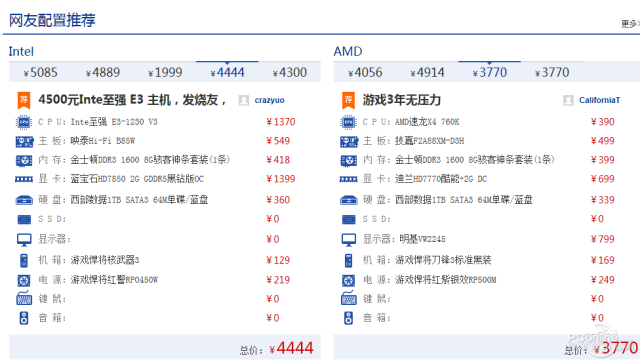Click the keyboard icon in the Intel list

coord(24,298)
